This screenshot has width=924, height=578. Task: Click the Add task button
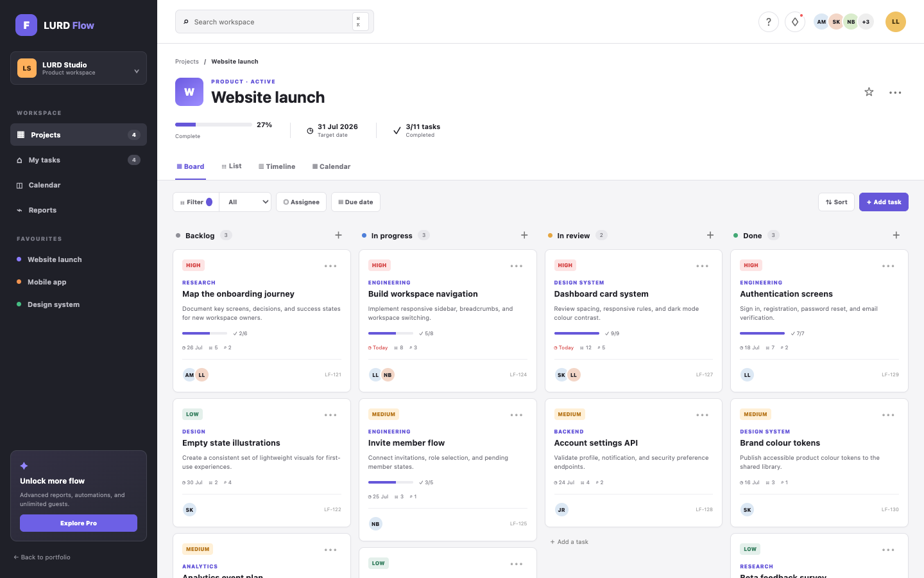pos(884,202)
